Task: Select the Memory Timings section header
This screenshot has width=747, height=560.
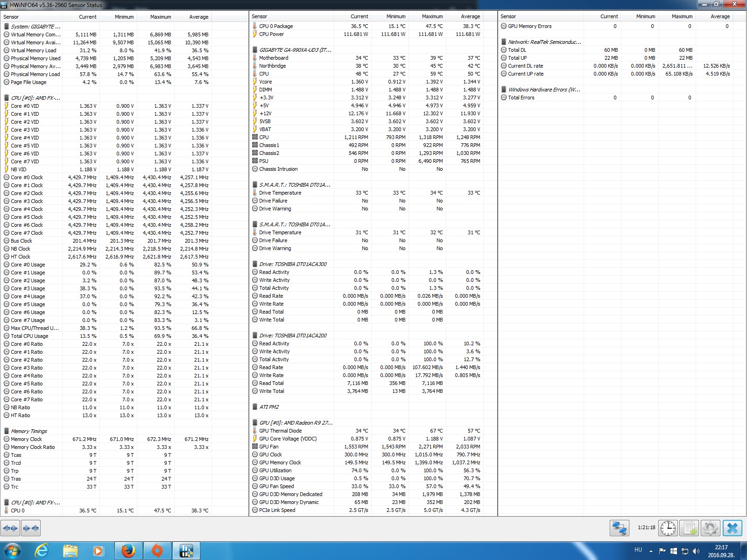Action: [124, 431]
